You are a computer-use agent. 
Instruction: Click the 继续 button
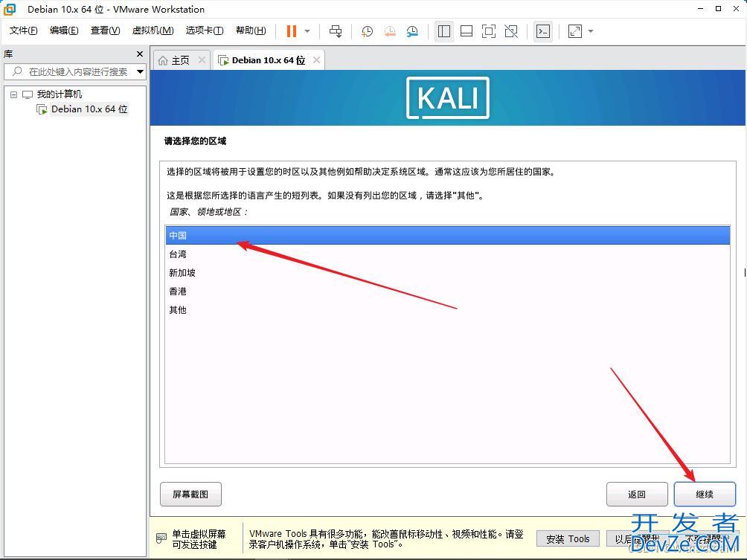tap(705, 495)
